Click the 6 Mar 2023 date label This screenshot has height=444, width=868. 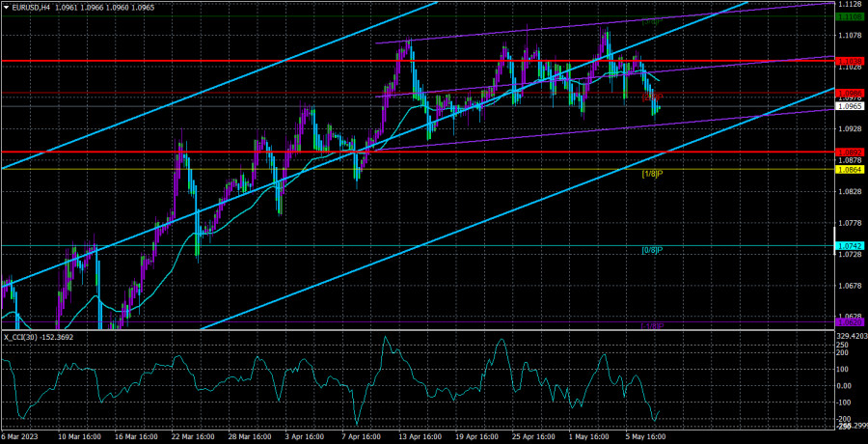pyautogui.click(x=23, y=436)
